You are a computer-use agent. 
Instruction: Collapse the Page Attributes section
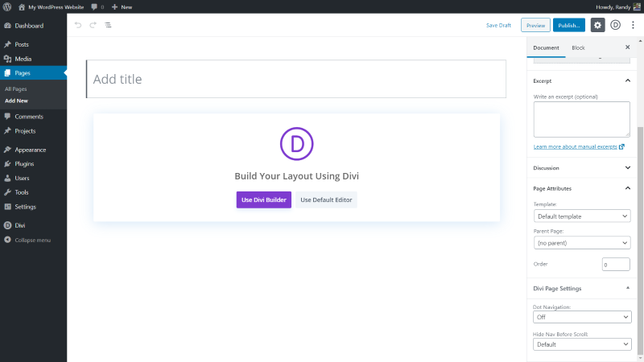point(581,188)
